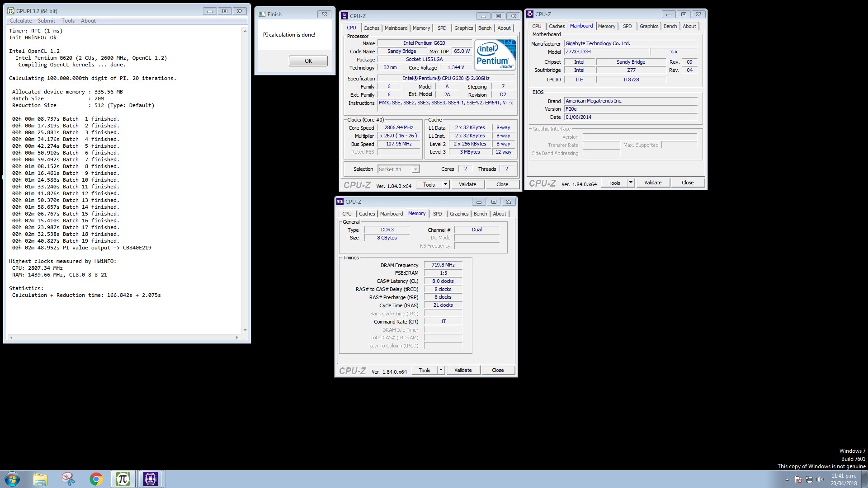Switch to CPU tab in Mainboard window
Viewport: 868px width, 488px height.
(x=537, y=26)
